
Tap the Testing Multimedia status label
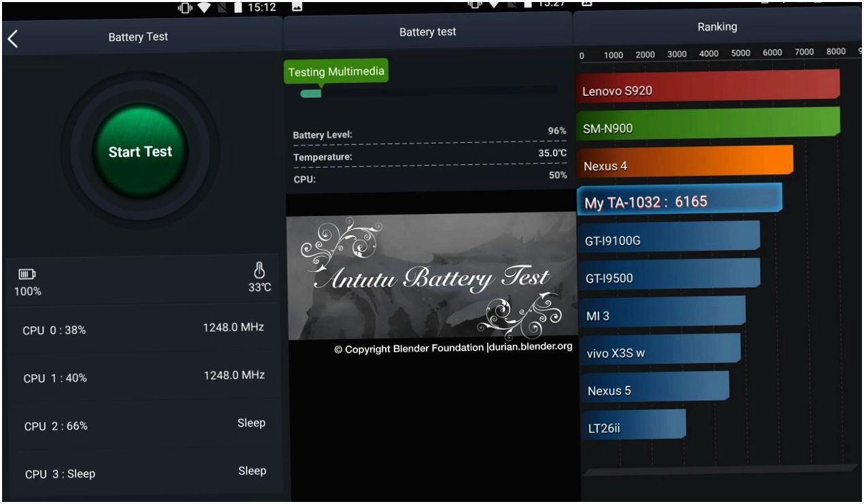pos(336,71)
